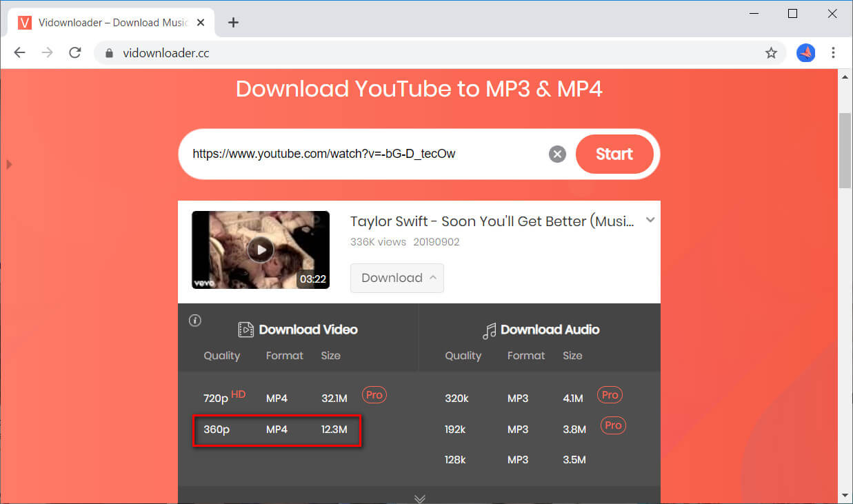Expand video details with the chevron

[650, 221]
